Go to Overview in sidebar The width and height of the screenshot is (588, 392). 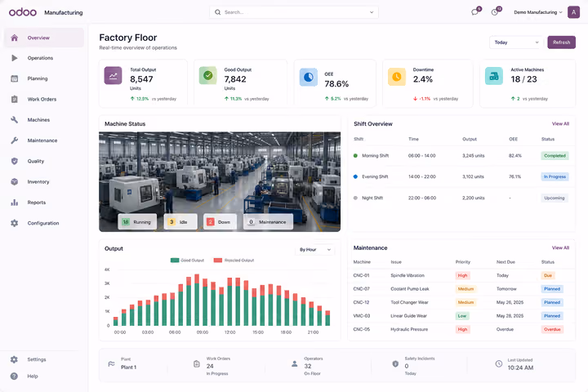click(x=44, y=38)
